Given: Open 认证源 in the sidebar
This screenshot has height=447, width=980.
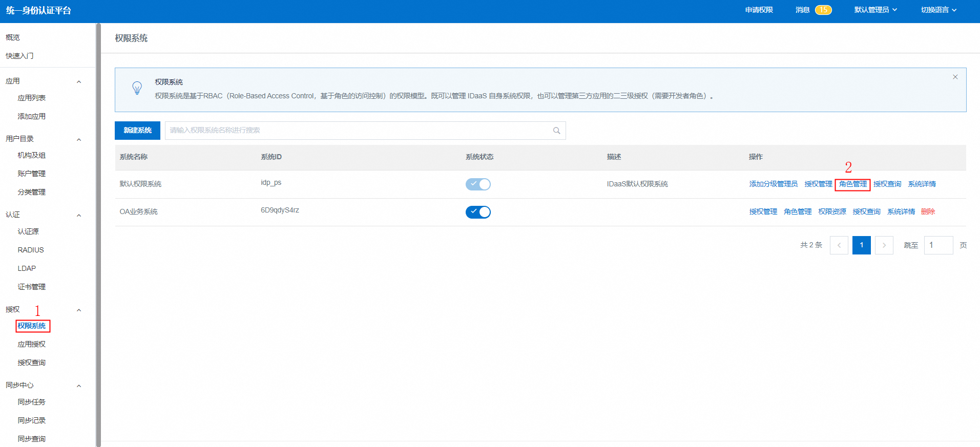Looking at the screenshot, I should click(x=28, y=231).
